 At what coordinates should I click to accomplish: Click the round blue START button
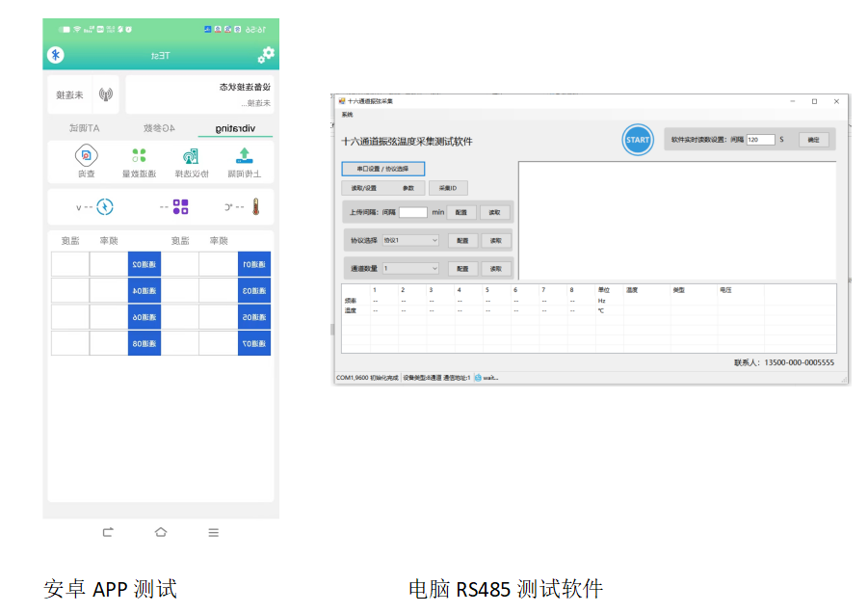tap(637, 140)
